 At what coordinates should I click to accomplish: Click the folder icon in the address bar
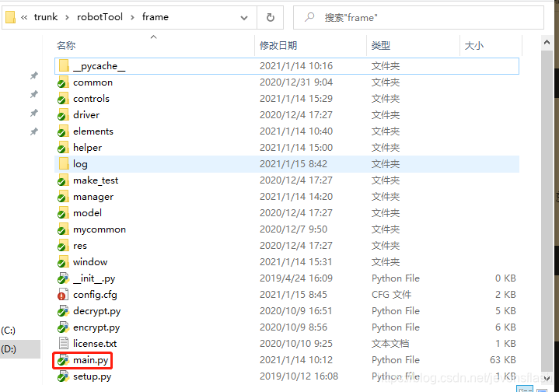pos(10,17)
